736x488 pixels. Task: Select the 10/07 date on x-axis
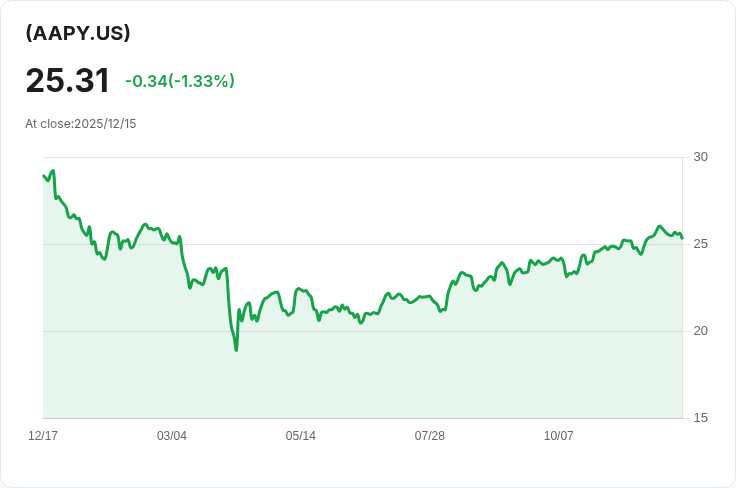coord(559,436)
